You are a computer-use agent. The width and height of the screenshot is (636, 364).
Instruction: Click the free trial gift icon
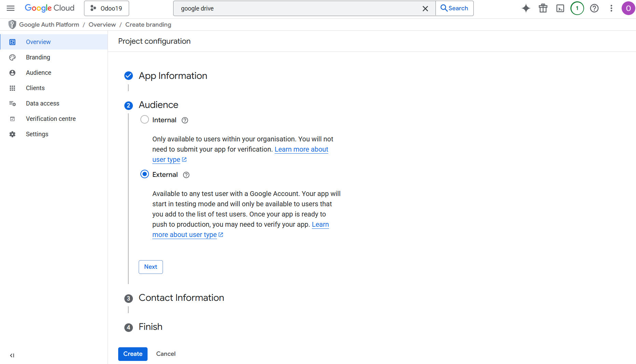coord(543,8)
